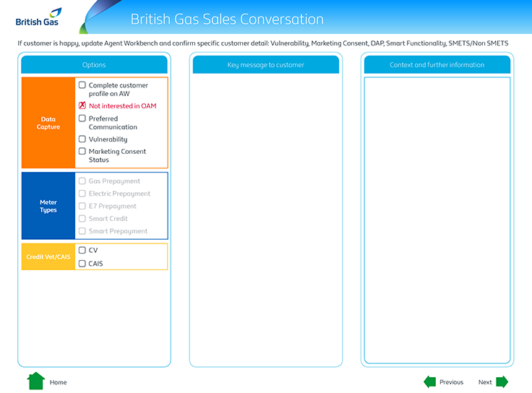This screenshot has width=532, height=393.
Task: Click the green Home house icon
Action: tap(36, 381)
